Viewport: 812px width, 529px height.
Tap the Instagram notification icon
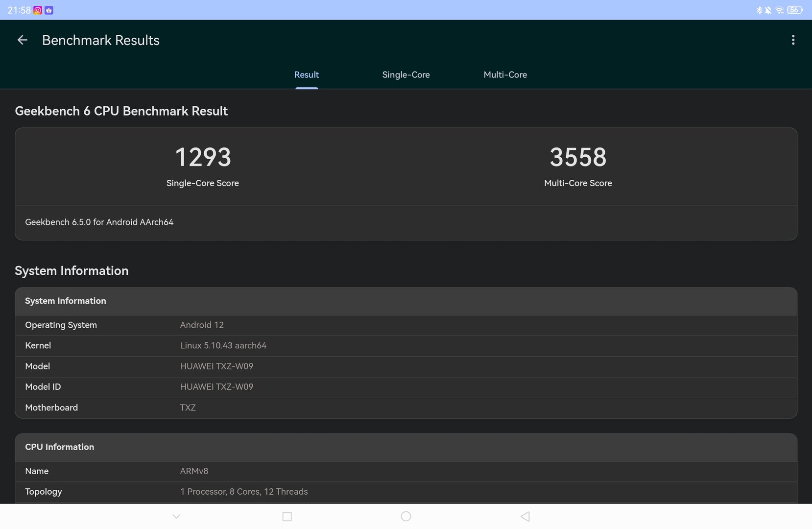tap(38, 10)
